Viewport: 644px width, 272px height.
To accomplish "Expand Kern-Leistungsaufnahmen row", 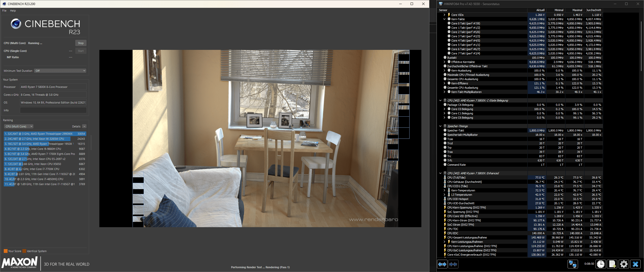I will click(444, 242).
